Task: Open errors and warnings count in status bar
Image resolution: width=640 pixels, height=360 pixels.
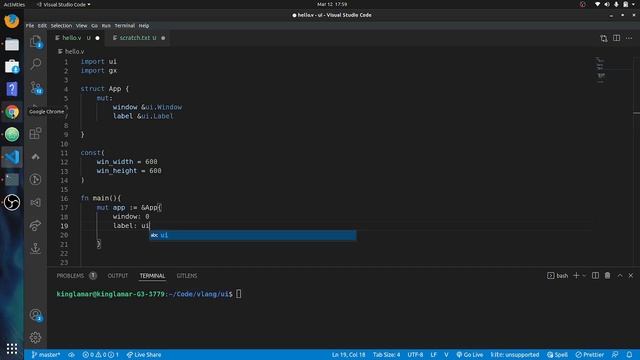Action: click(100, 355)
